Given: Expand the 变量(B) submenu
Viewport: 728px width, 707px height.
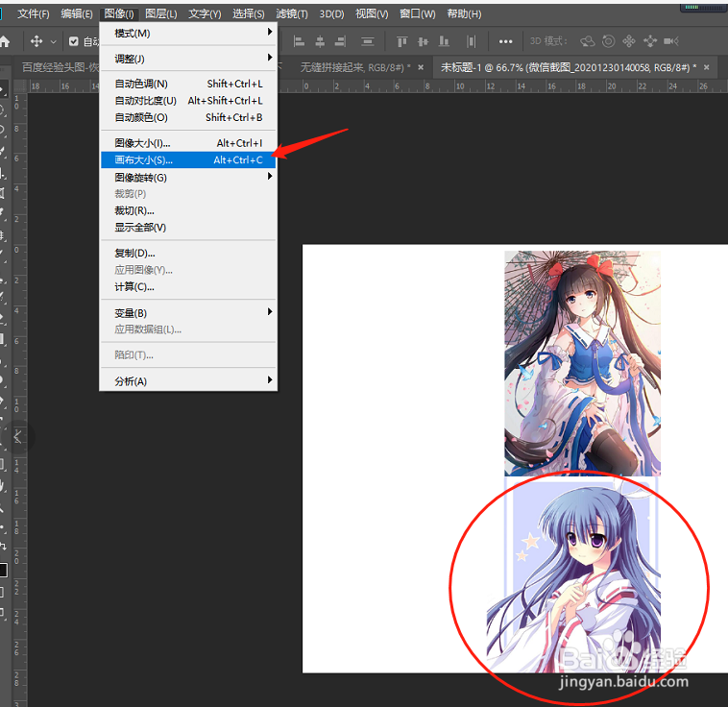Looking at the screenshot, I should click(188, 312).
